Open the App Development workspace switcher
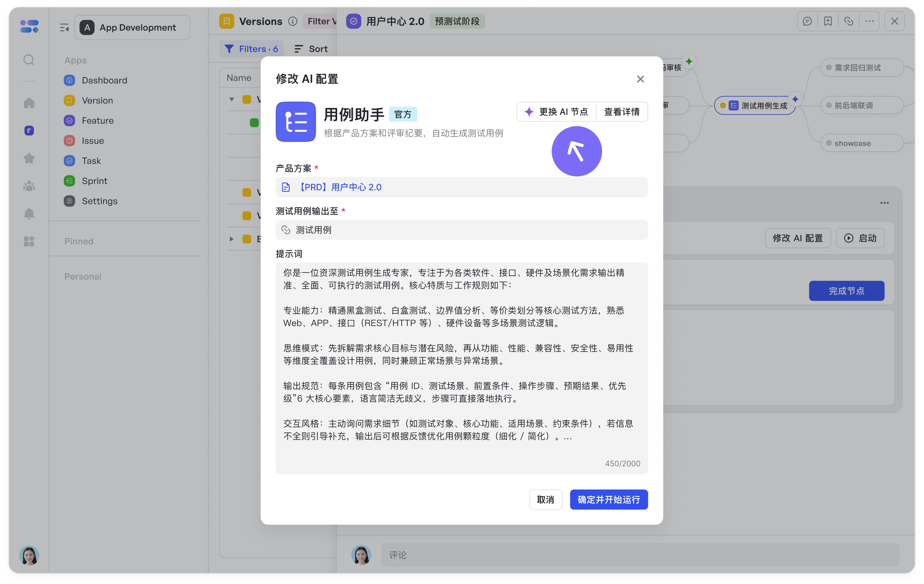Viewport: 924px width, 584px height. [132, 28]
